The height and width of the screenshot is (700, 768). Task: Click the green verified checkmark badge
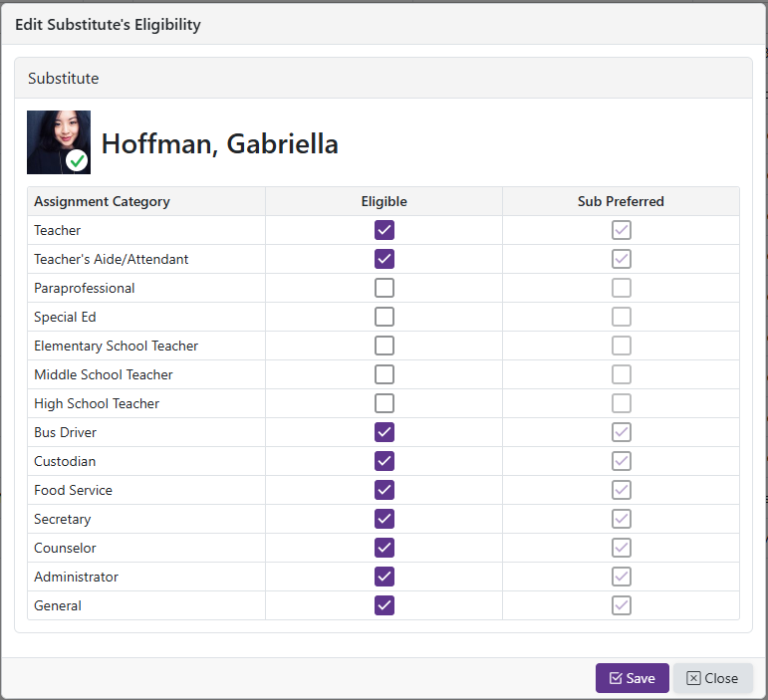77,160
